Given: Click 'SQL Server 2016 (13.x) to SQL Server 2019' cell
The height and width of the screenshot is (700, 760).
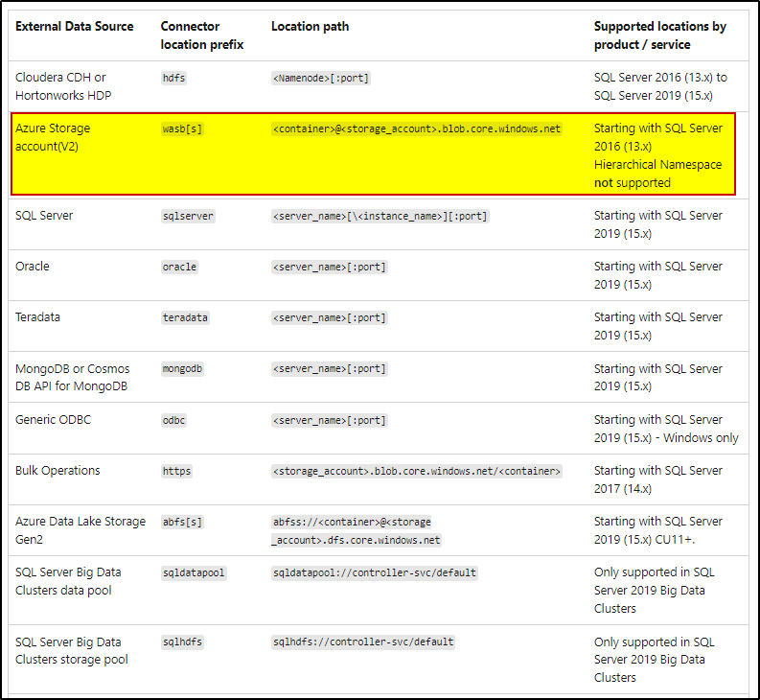Looking at the screenshot, I should (660, 86).
